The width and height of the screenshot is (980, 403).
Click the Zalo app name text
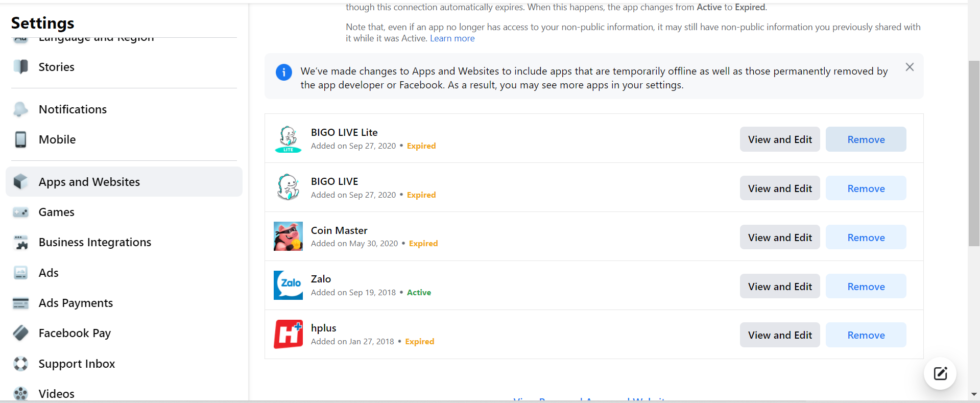[x=321, y=279]
